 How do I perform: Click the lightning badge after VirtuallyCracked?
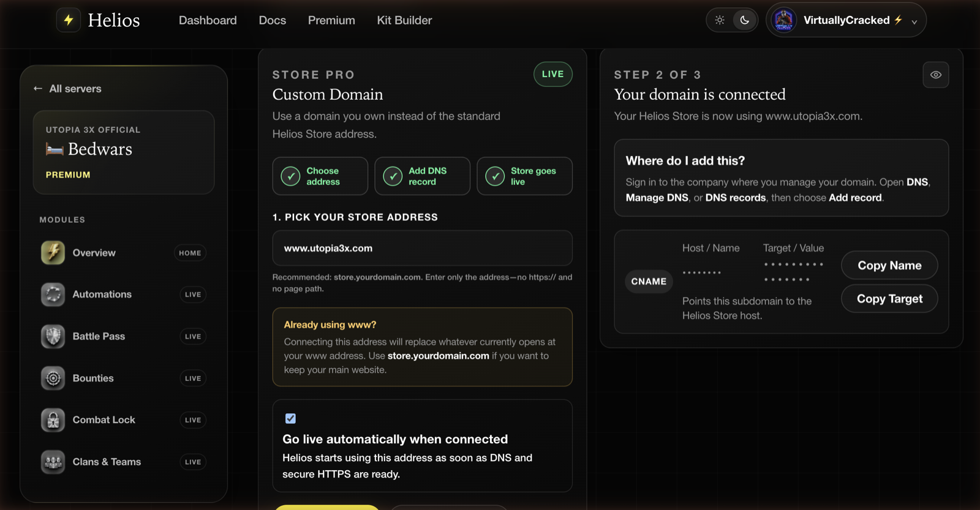click(x=898, y=20)
